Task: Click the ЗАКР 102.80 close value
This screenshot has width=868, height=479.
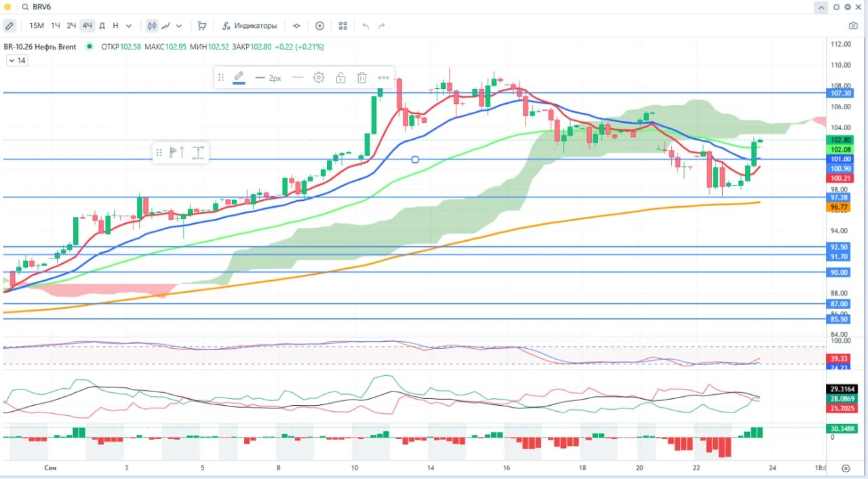Action: click(252, 47)
